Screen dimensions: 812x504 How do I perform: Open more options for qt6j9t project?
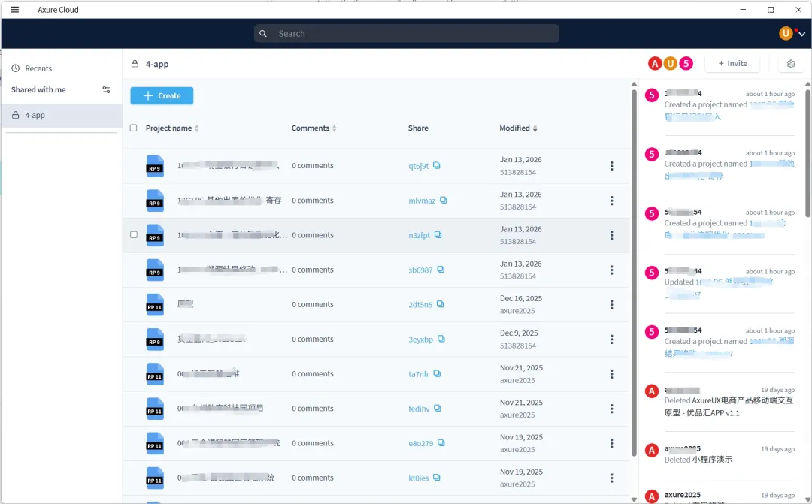611,166
